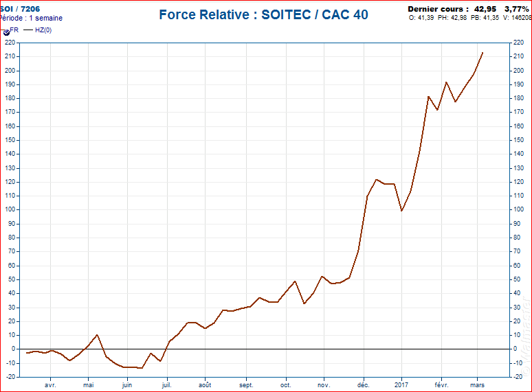Viewport: 532px width, 392px height.
Task: Click the chart title Force Relative : SOITEC / CAC 40
Action: tap(264, 14)
